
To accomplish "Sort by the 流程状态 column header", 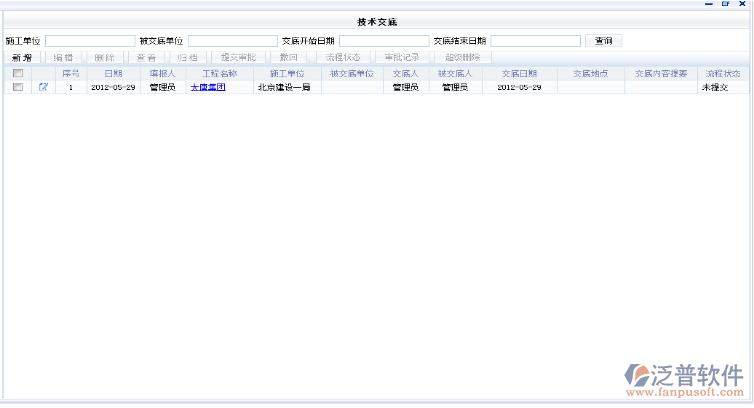I will (723, 73).
